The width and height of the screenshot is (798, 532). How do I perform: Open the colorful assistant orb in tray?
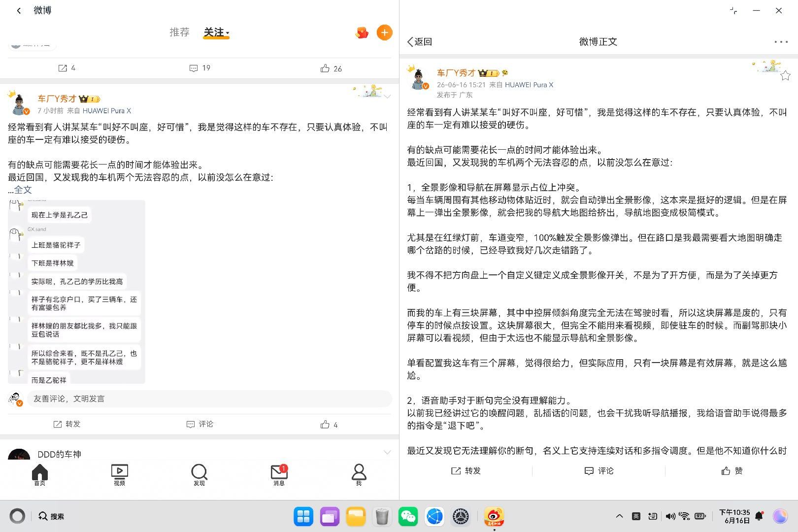780,516
